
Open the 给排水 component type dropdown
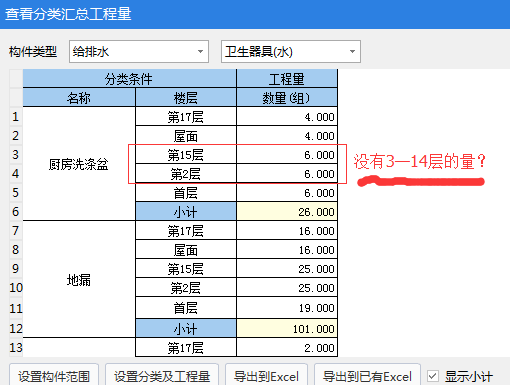click(139, 51)
